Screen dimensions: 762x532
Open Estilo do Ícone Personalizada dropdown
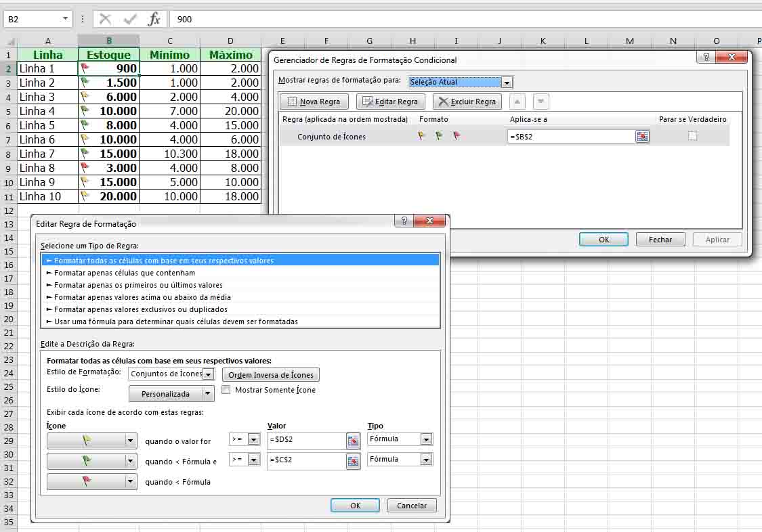click(x=208, y=394)
